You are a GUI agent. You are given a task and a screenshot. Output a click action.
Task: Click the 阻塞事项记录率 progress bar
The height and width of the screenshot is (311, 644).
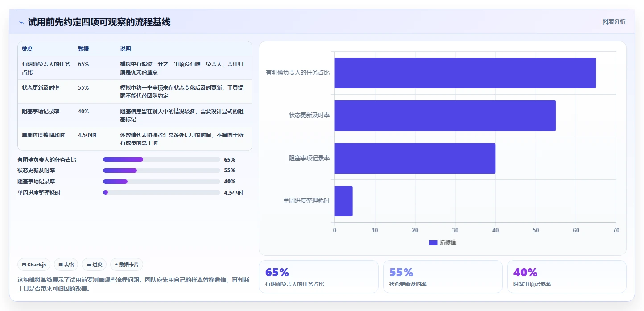161,182
